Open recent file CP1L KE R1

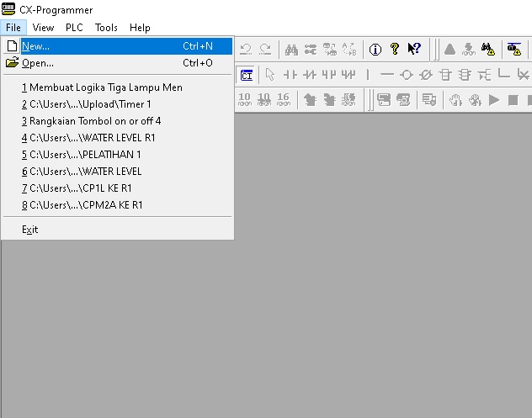(x=118, y=188)
